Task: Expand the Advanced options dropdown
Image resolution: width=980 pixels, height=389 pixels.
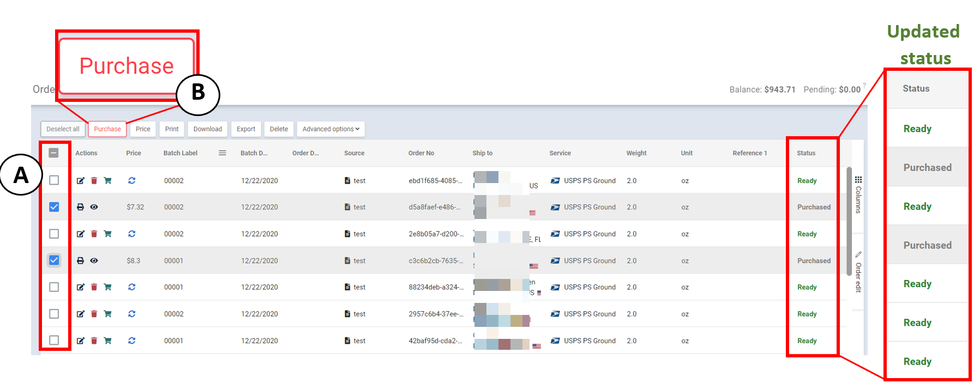Action: tap(330, 129)
